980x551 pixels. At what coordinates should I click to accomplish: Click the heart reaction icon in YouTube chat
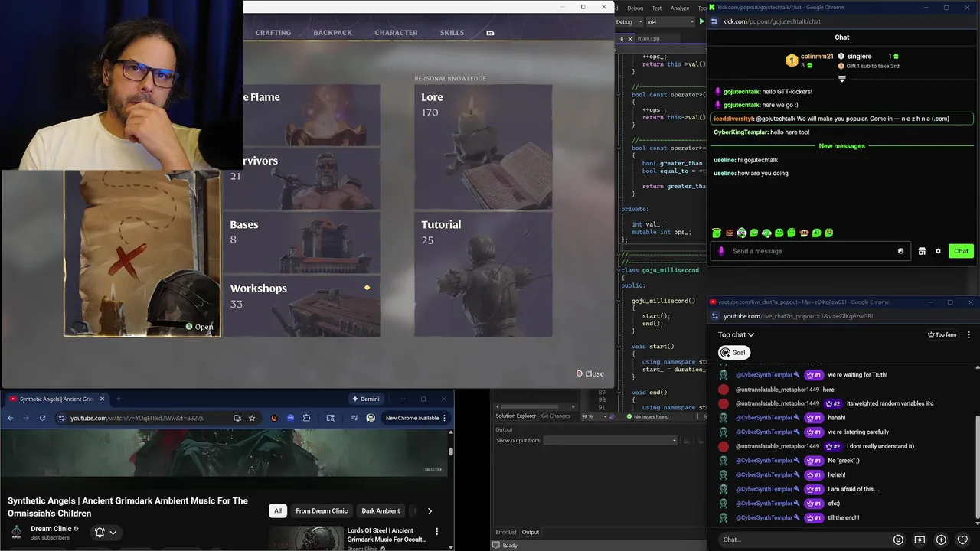pos(962,540)
